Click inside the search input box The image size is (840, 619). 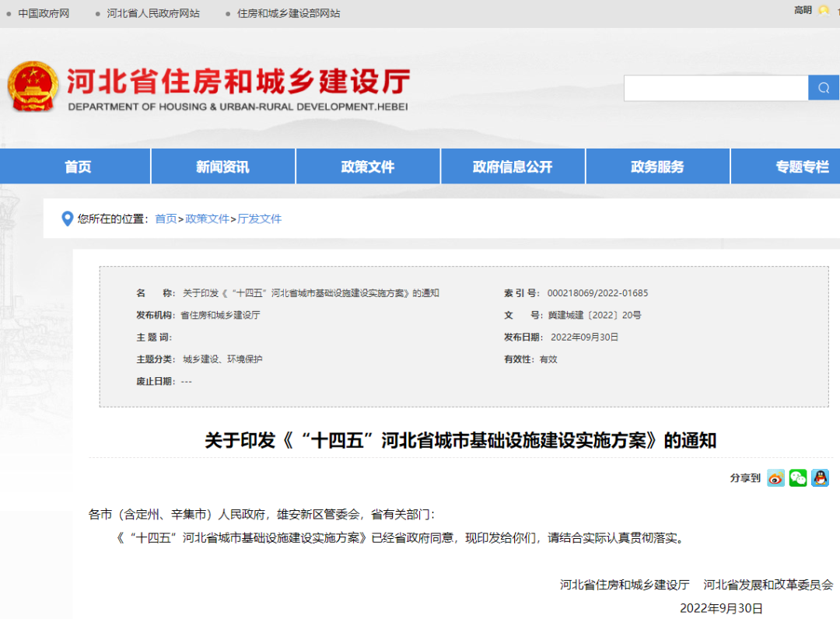[716, 87]
